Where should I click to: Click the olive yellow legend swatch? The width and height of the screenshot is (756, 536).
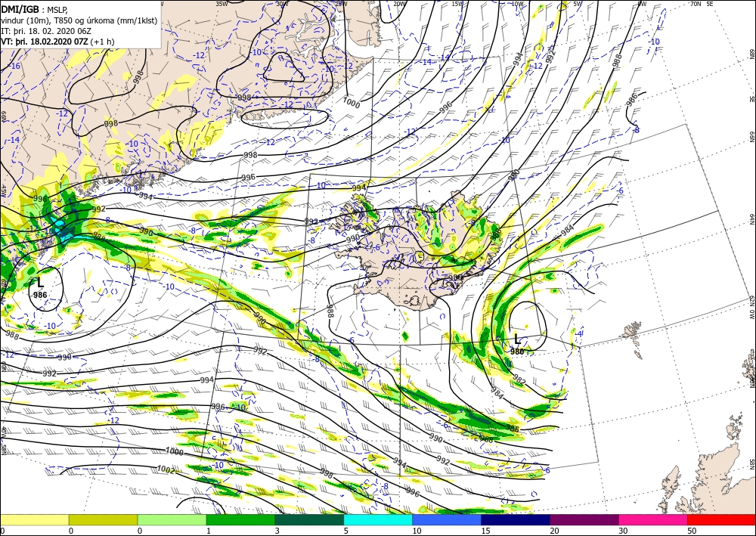click(103, 519)
